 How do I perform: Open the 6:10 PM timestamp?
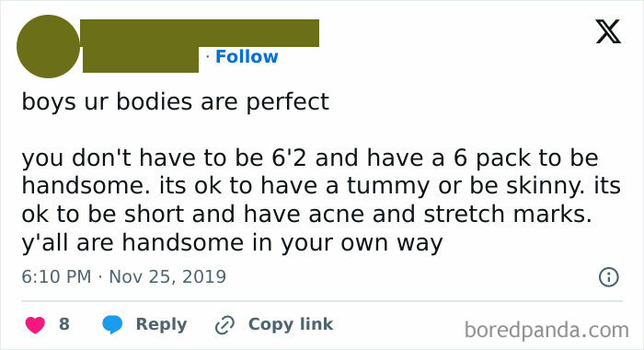pyautogui.click(x=56, y=276)
